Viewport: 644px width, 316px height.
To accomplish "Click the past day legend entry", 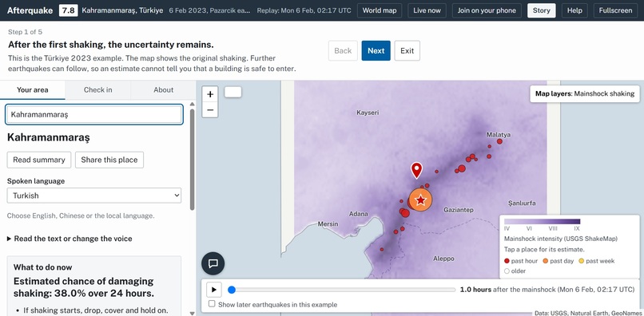I will [559, 261].
